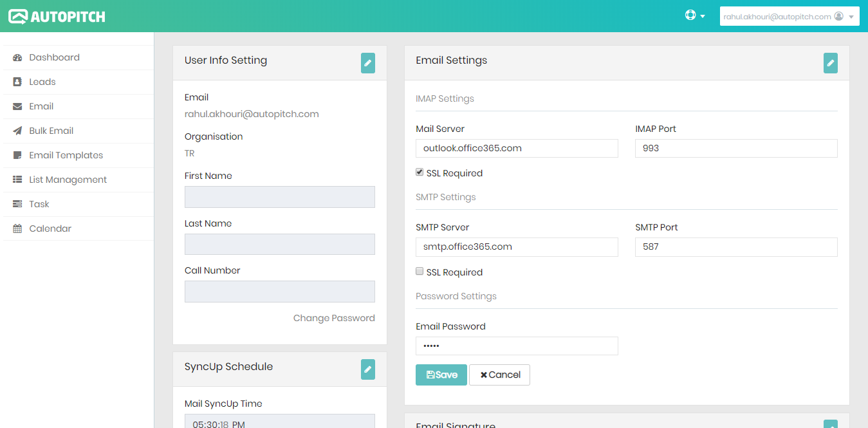Click the Email Password field
The image size is (868, 428).
517,346
